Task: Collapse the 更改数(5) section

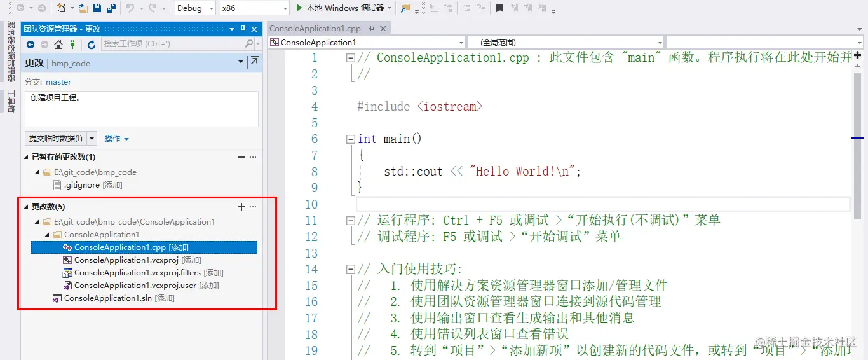Action: coord(27,207)
